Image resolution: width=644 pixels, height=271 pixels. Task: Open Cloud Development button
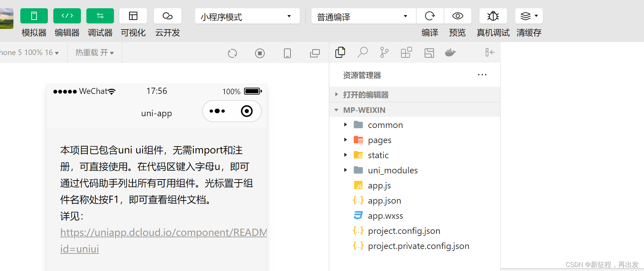[x=168, y=16]
